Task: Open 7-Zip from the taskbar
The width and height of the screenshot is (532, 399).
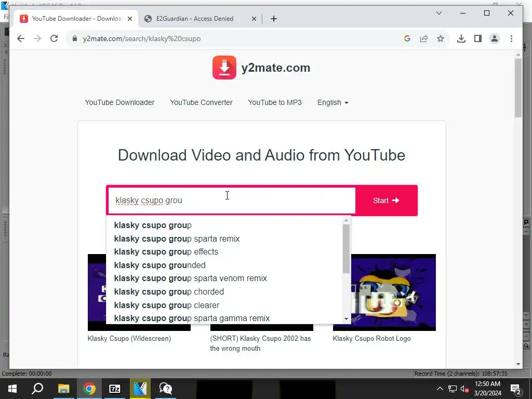Action: tap(115, 389)
